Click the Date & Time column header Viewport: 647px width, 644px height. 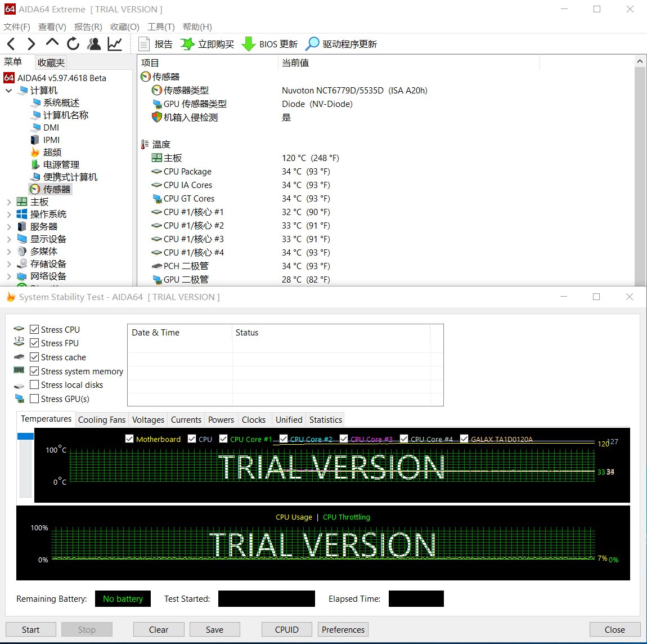180,332
